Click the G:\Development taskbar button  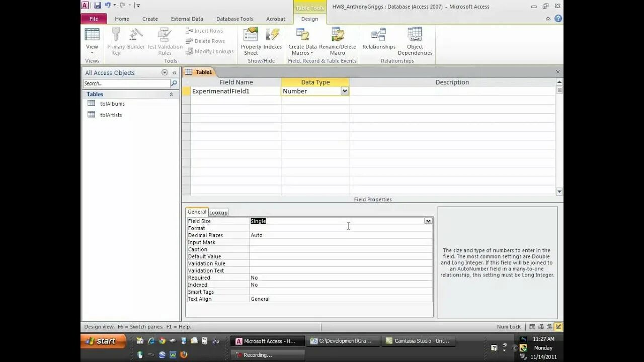pyautogui.click(x=343, y=341)
